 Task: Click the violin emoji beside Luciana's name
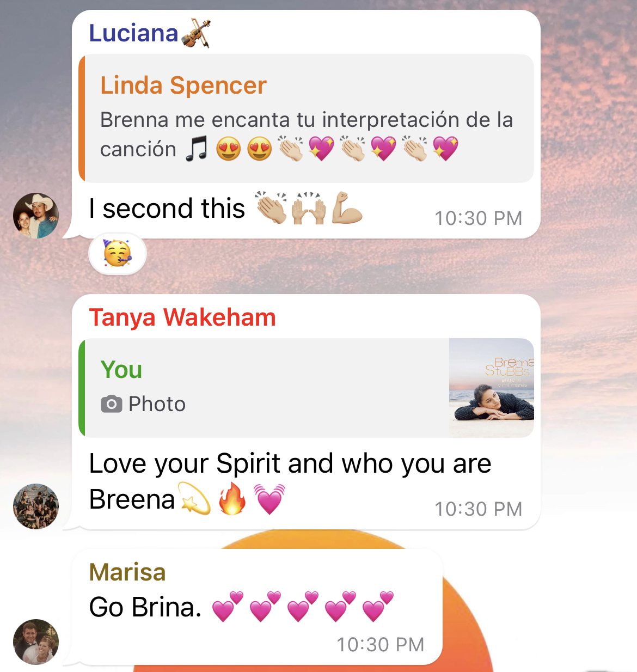(196, 34)
